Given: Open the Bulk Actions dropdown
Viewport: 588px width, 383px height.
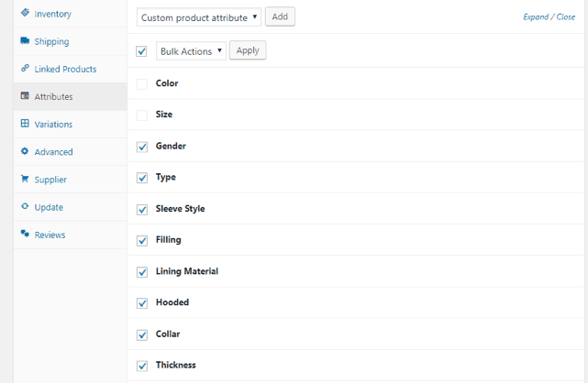Looking at the screenshot, I should 191,51.
